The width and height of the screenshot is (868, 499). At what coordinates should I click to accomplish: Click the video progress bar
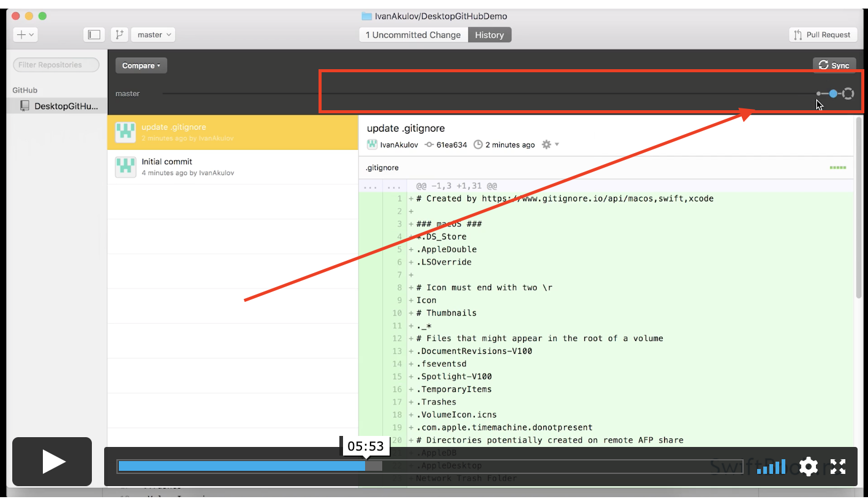(x=429, y=467)
